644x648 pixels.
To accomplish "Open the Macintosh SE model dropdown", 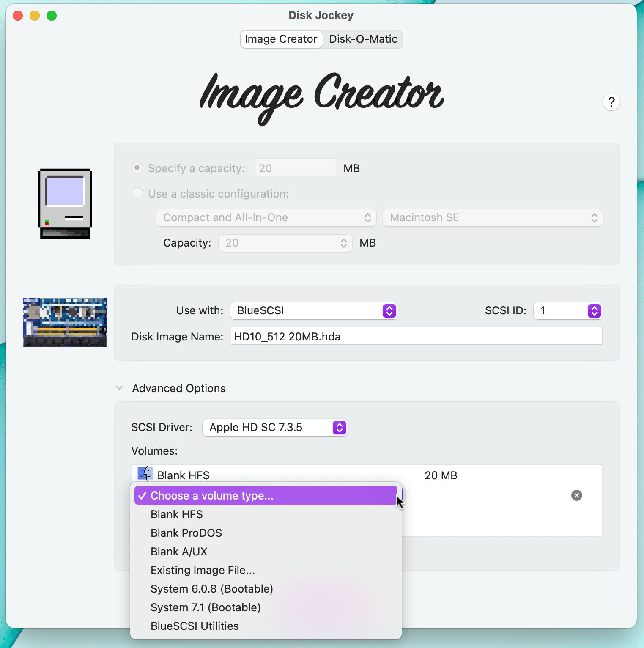I will [x=493, y=218].
